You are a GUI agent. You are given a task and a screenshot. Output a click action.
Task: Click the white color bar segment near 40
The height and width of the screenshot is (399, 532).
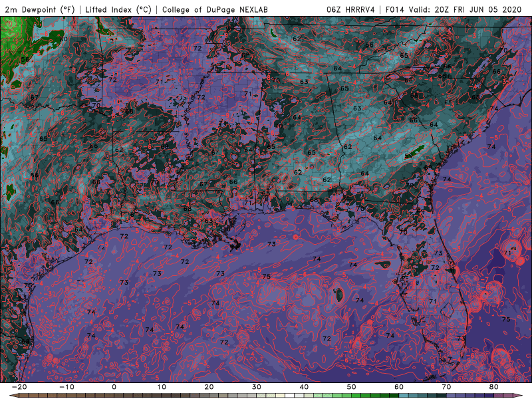pyautogui.click(x=290, y=396)
